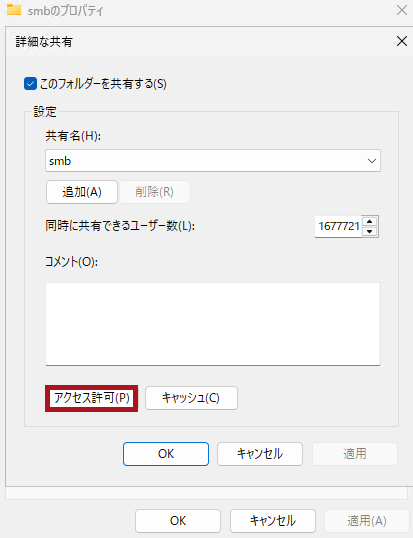Click inside the コメント text box
This screenshot has height=538, width=413.
pos(213,324)
